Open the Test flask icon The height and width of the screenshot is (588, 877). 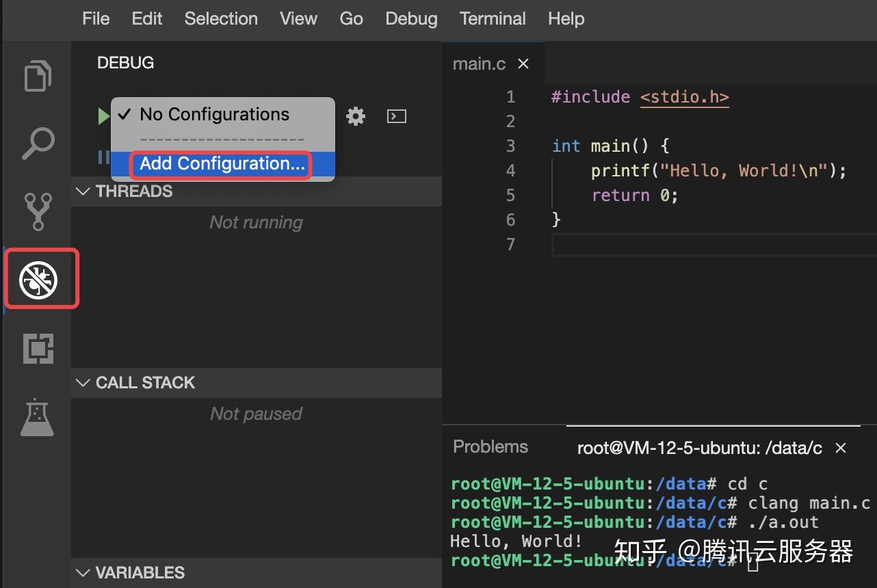[x=37, y=417]
